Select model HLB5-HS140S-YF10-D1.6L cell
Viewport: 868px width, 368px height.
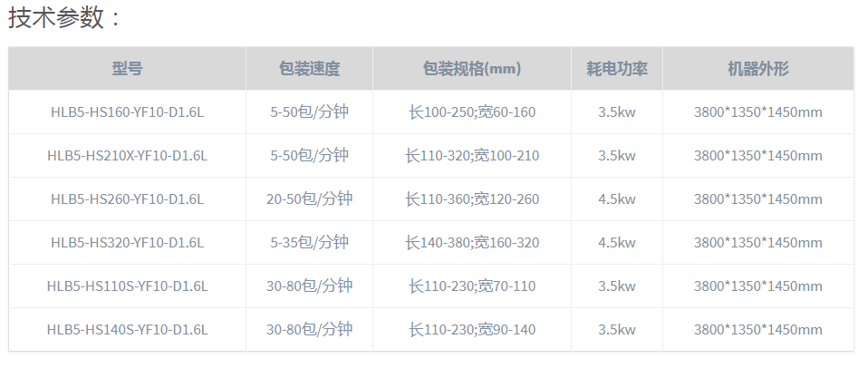128,330
